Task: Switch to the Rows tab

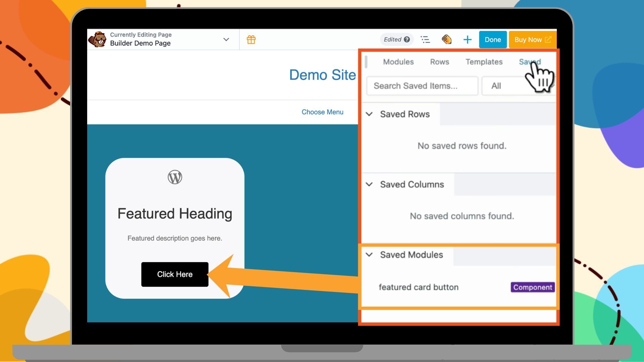Action: [439, 62]
